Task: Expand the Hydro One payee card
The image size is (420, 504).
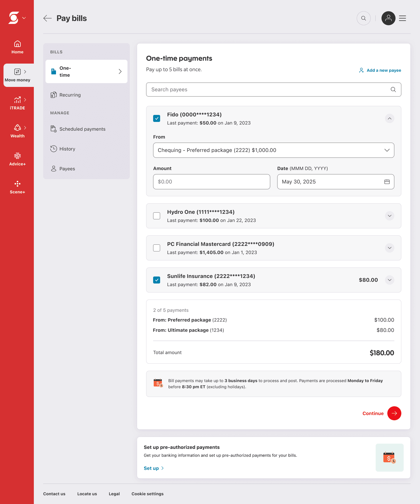Action: pos(390,216)
